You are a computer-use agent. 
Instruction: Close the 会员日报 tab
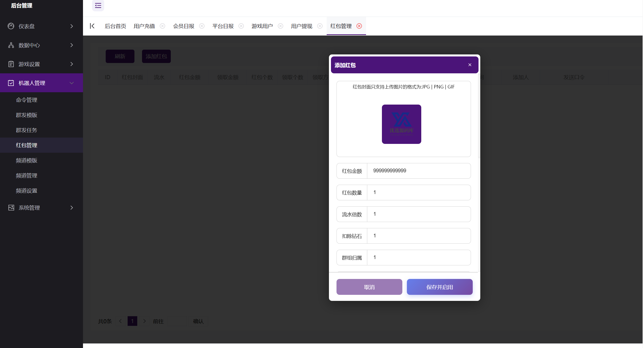coord(202,26)
